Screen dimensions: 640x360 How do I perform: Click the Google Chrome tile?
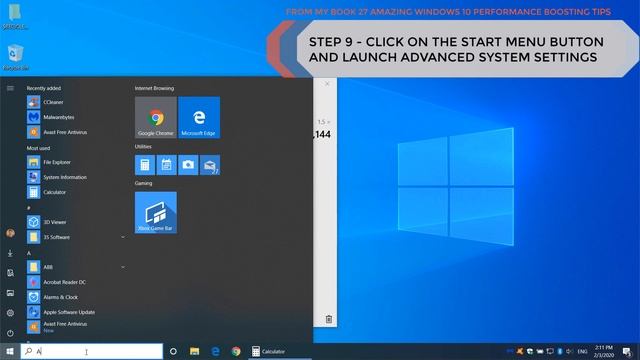click(156, 118)
